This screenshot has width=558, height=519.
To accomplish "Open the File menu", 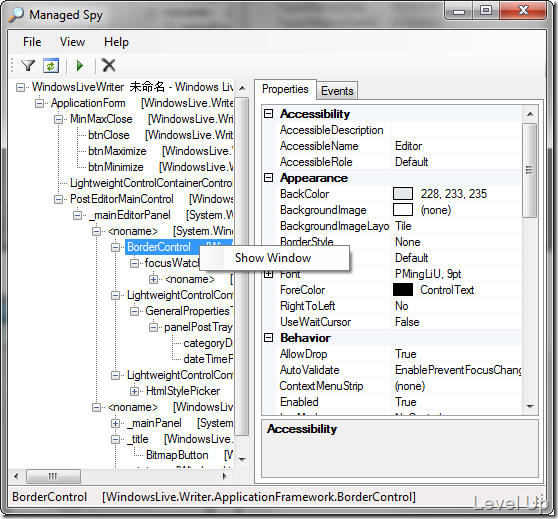I will (x=32, y=42).
